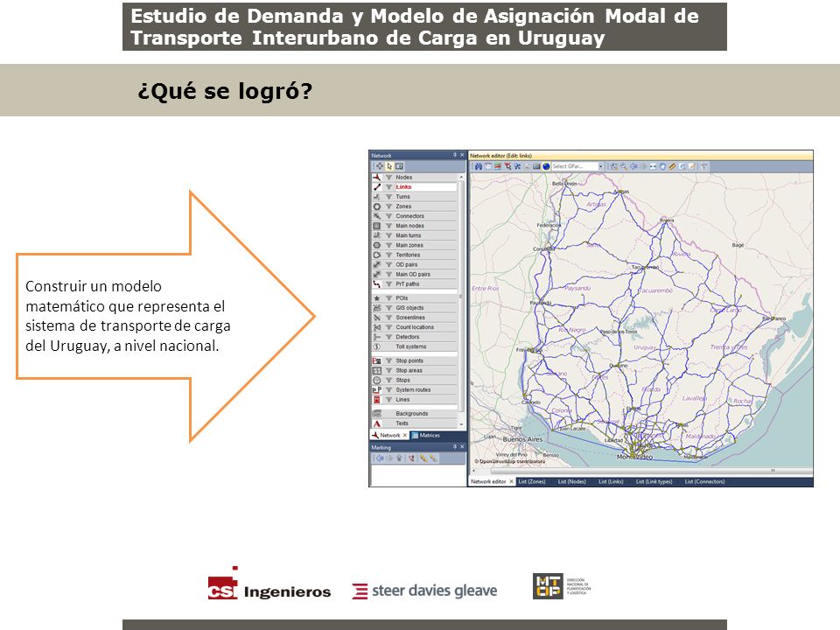Click the System routes row label
This screenshot has width=840, height=630.
(x=413, y=389)
